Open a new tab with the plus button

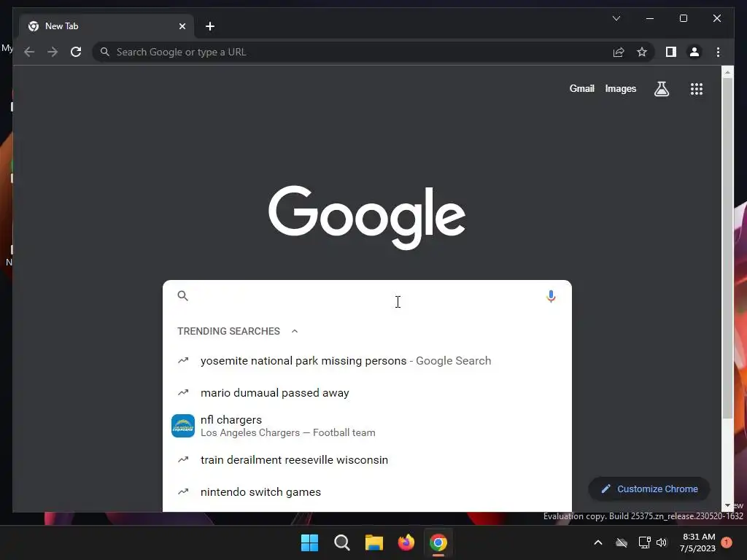coord(210,26)
